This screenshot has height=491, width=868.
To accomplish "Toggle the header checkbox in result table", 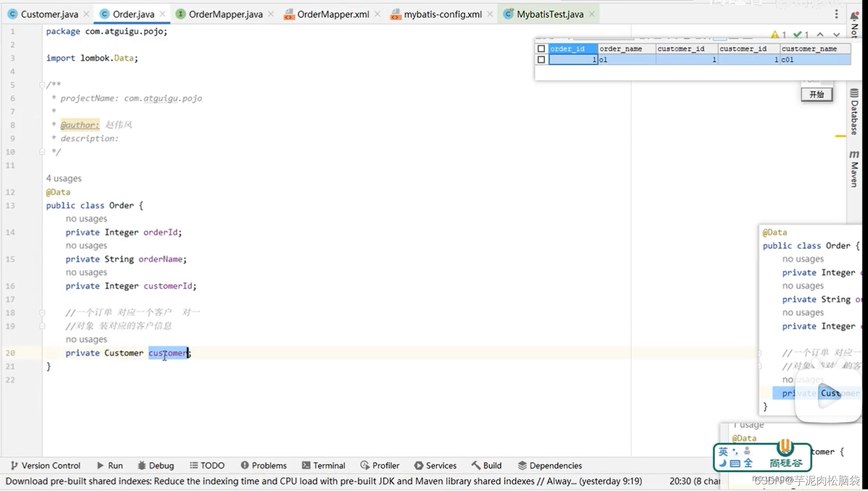I will click(541, 49).
